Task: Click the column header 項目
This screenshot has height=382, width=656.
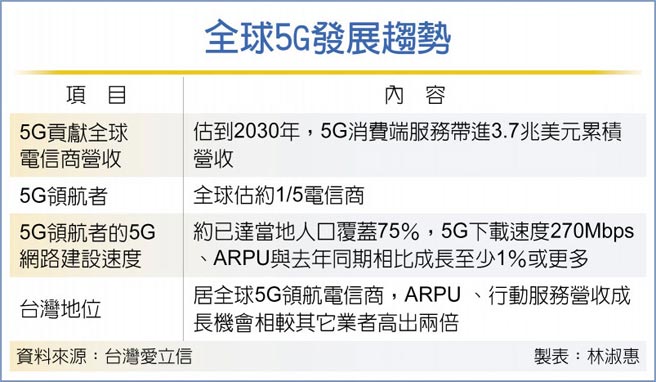Action: click(96, 95)
